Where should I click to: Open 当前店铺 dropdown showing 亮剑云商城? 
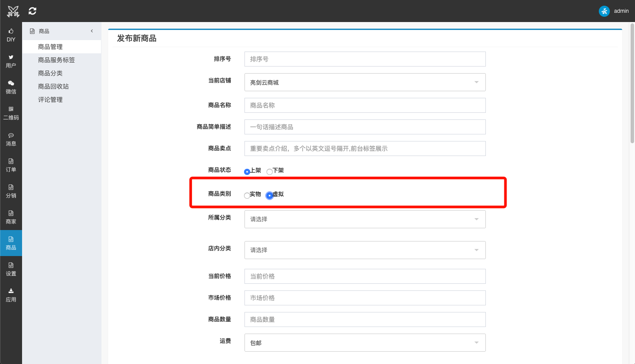click(365, 82)
